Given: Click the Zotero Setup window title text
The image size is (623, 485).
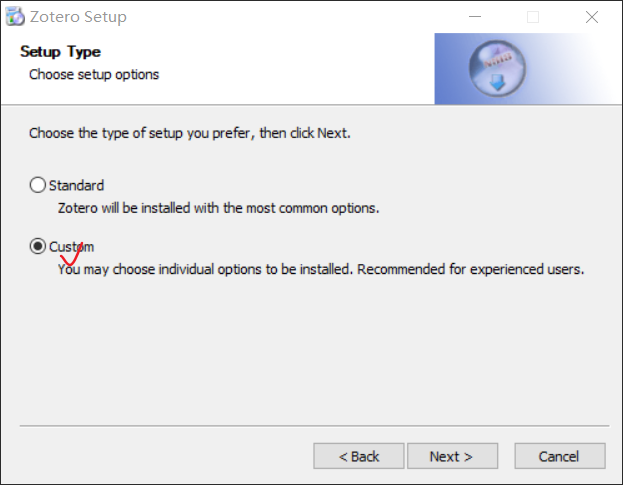Looking at the screenshot, I should [78, 17].
